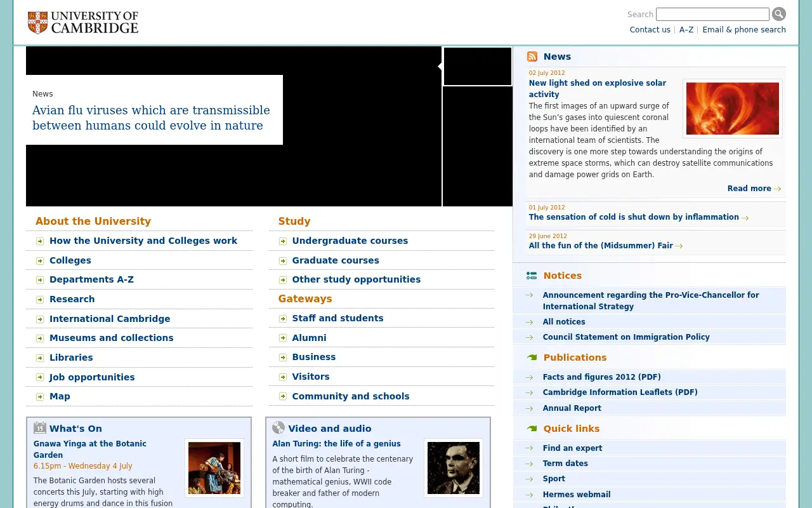Click the bullet icon beside Libraries
The image size is (812, 508).
[x=40, y=358]
